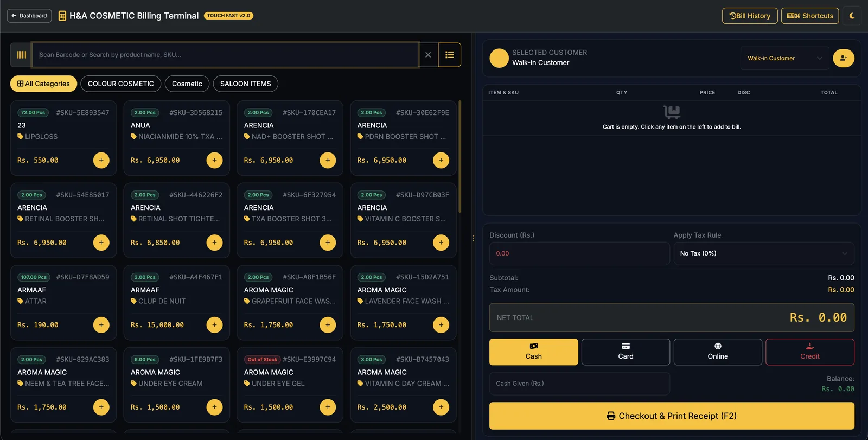Click the product list scrollbar
The width and height of the screenshot is (868, 440).
tap(460, 156)
